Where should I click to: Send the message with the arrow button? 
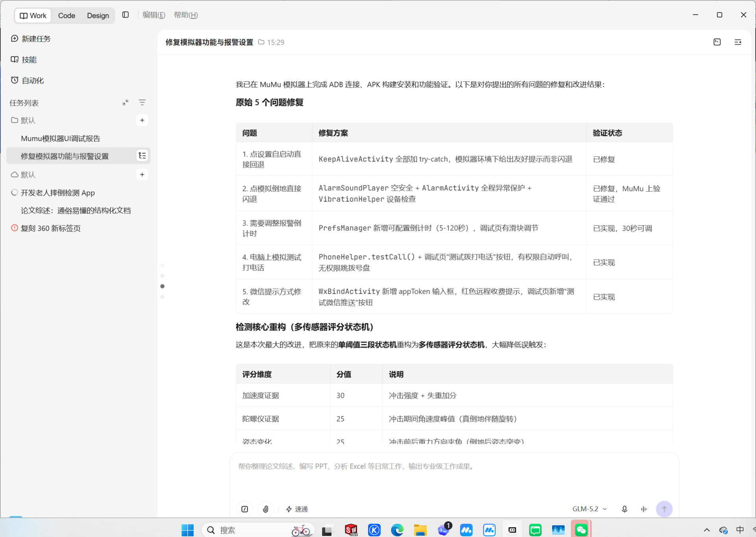click(664, 509)
